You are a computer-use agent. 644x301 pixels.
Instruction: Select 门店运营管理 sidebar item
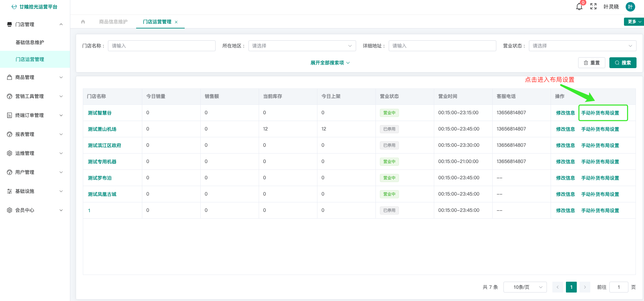[35, 59]
